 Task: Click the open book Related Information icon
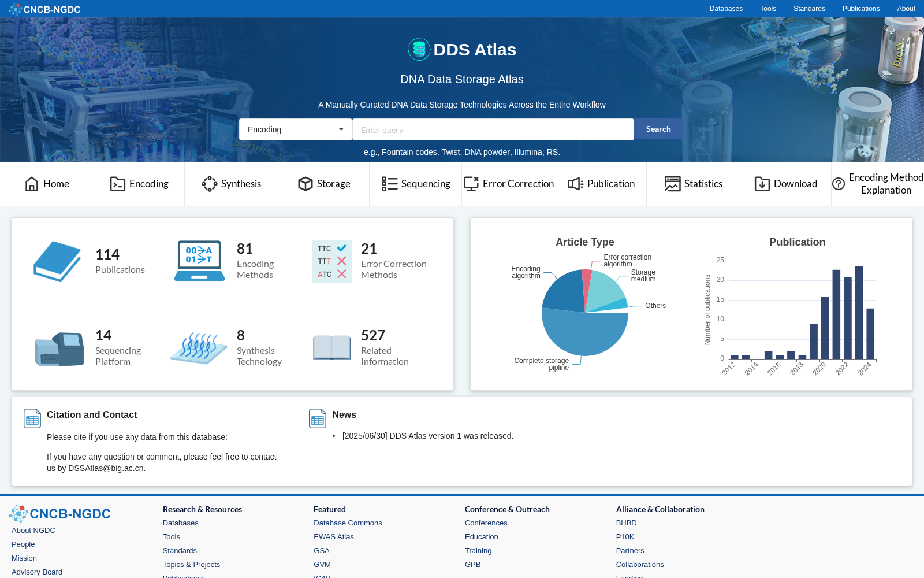332,348
